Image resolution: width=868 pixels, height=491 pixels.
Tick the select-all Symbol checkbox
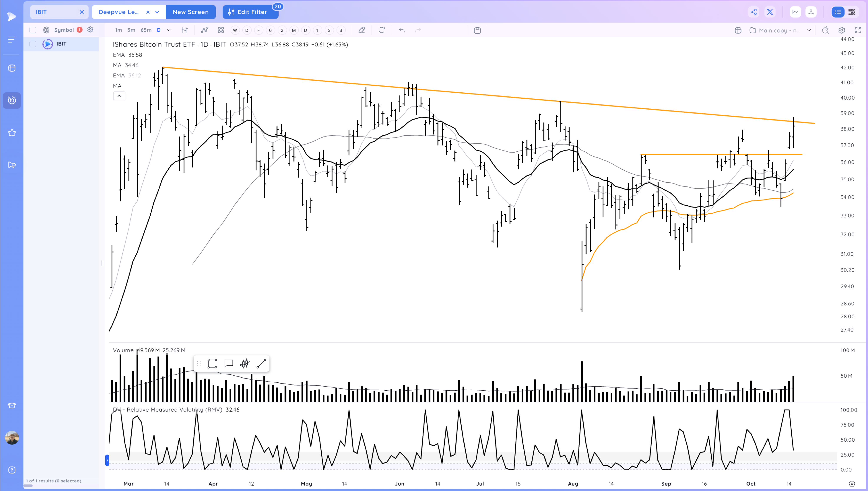coord(33,30)
